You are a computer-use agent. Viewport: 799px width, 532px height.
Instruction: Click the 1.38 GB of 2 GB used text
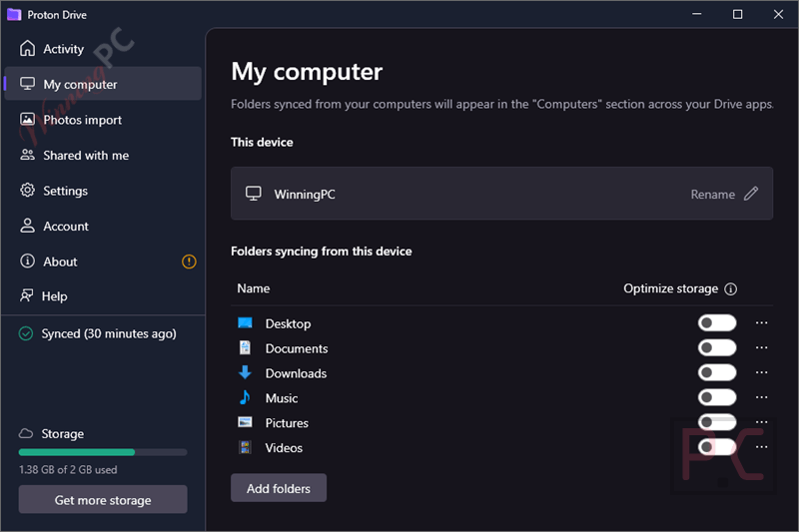pos(68,469)
